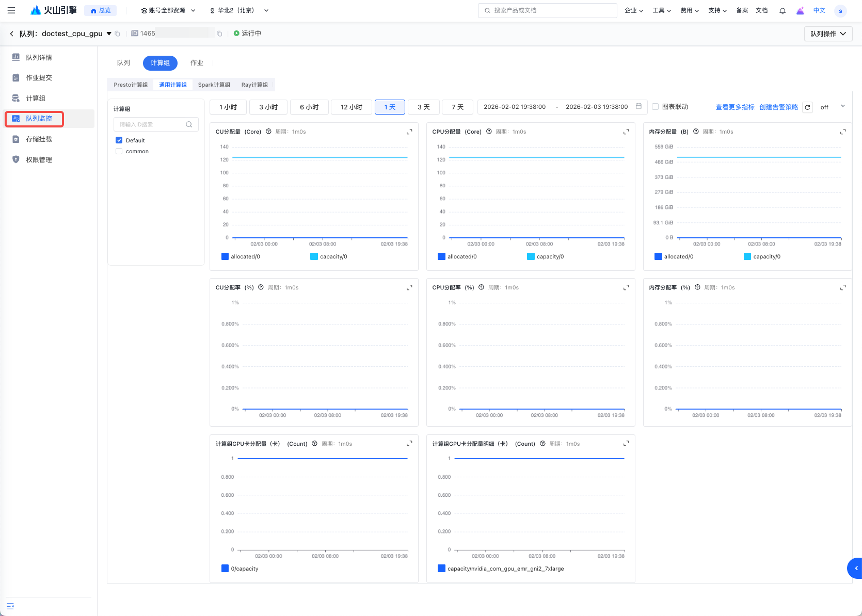Switch to the Spark计算组 tab
862x616 pixels.
[x=214, y=85]
